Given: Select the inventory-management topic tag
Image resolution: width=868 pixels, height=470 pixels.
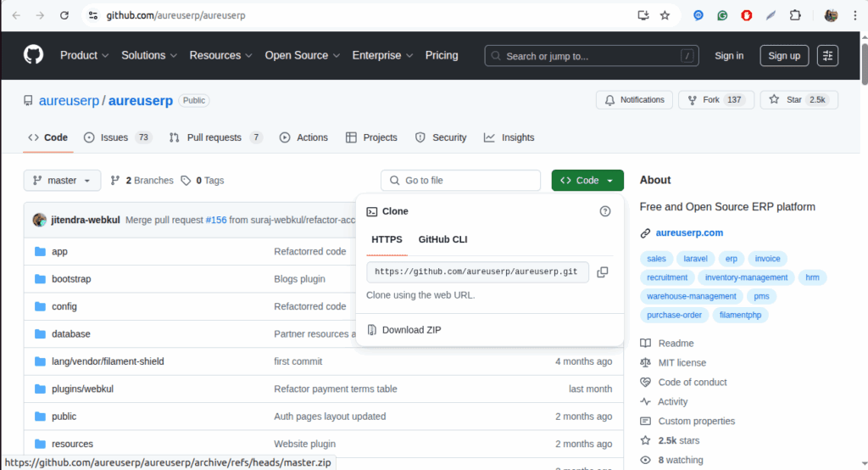Looking at the screenshot, I should coord(746,277).
